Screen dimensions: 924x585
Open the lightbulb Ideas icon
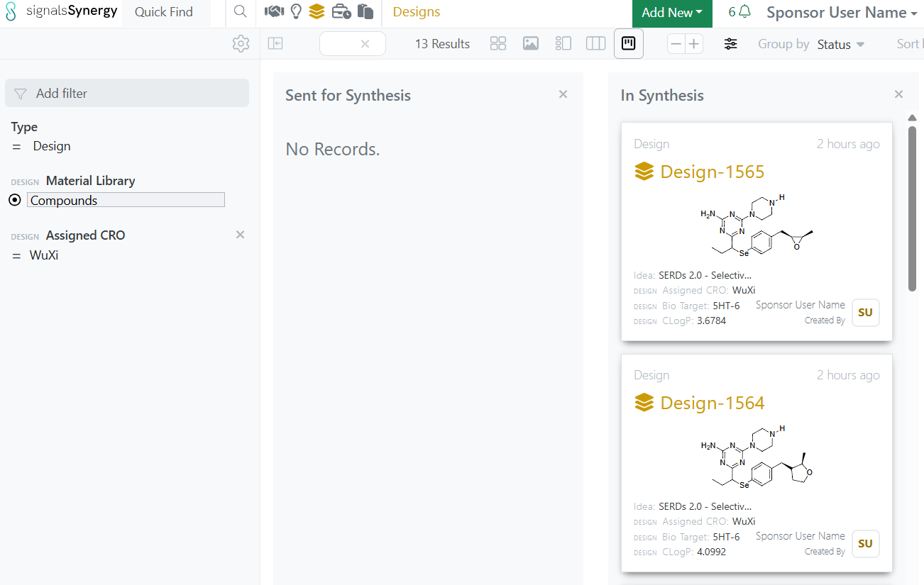point(297,12)
